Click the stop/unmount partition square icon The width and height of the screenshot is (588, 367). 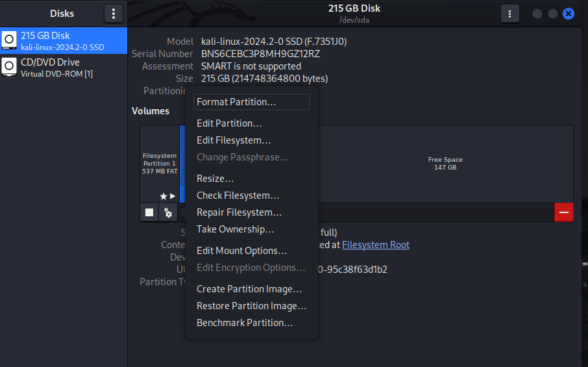149,212
